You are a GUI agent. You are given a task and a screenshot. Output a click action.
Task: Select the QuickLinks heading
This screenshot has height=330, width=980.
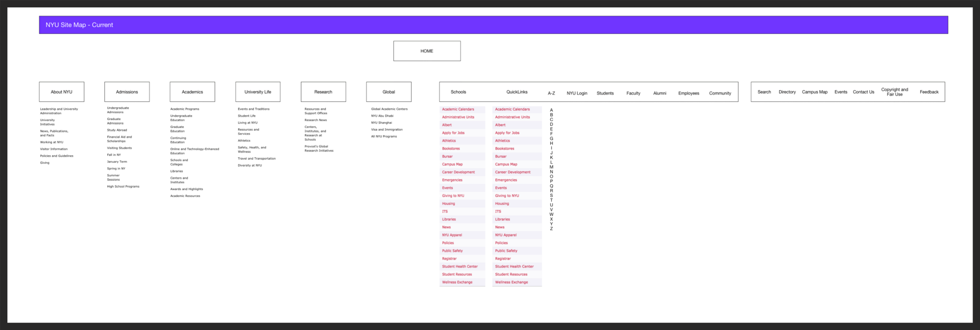[x=517, y=92]
